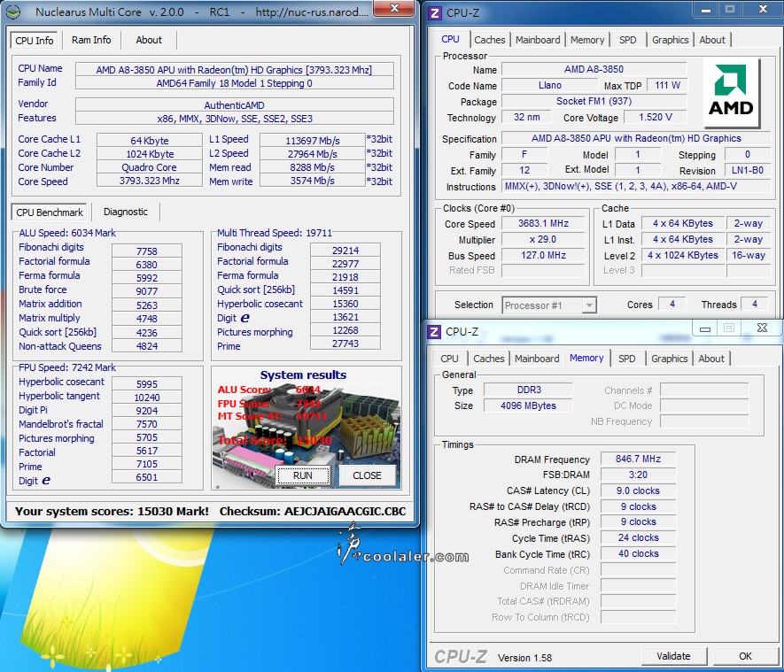Click the "Llano" code name field
Image resolution: width=784 pixels, height=672 pixels.
click(550, 85)
